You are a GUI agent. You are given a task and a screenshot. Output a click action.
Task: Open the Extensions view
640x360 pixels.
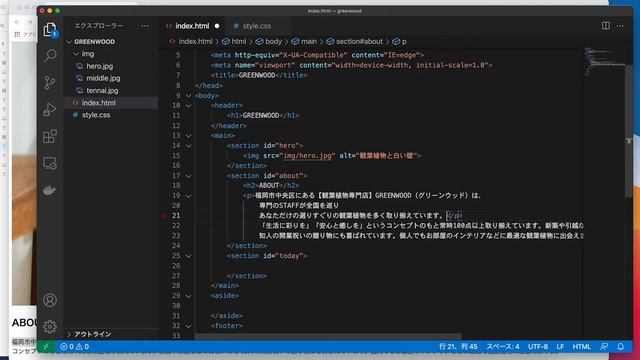50,136
